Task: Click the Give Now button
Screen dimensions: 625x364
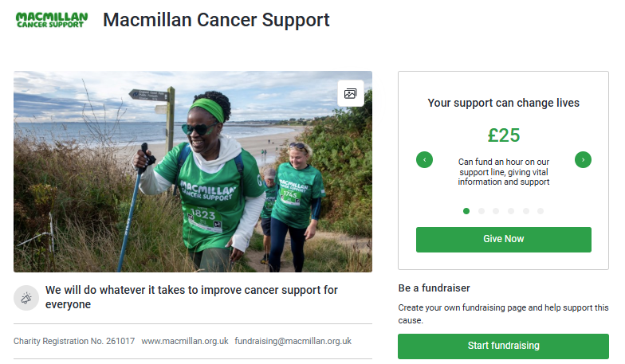Action: coord(504,239)
